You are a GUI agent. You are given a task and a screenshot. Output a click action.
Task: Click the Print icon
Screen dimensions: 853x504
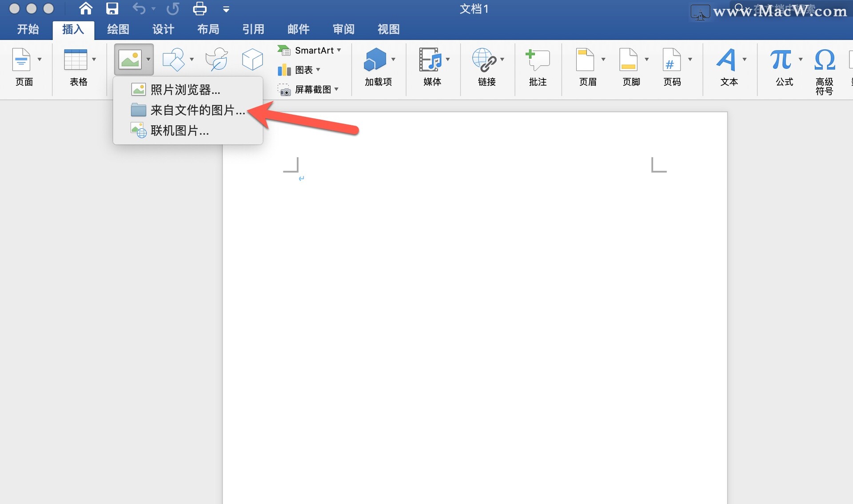199,8
